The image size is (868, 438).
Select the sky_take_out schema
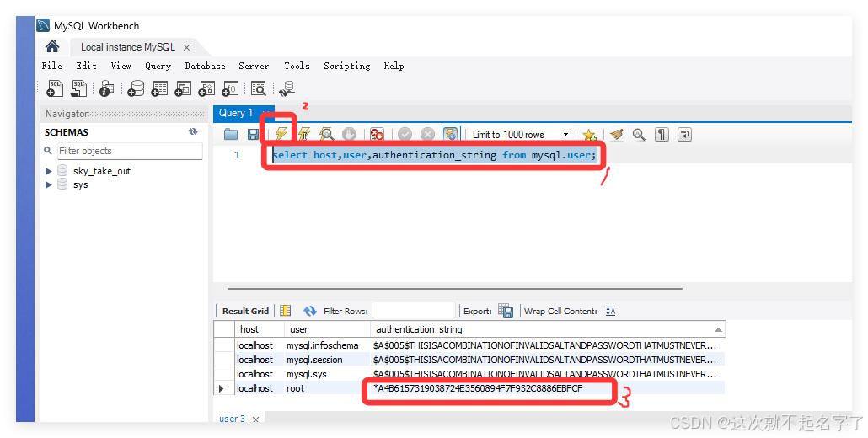point(101,171)
